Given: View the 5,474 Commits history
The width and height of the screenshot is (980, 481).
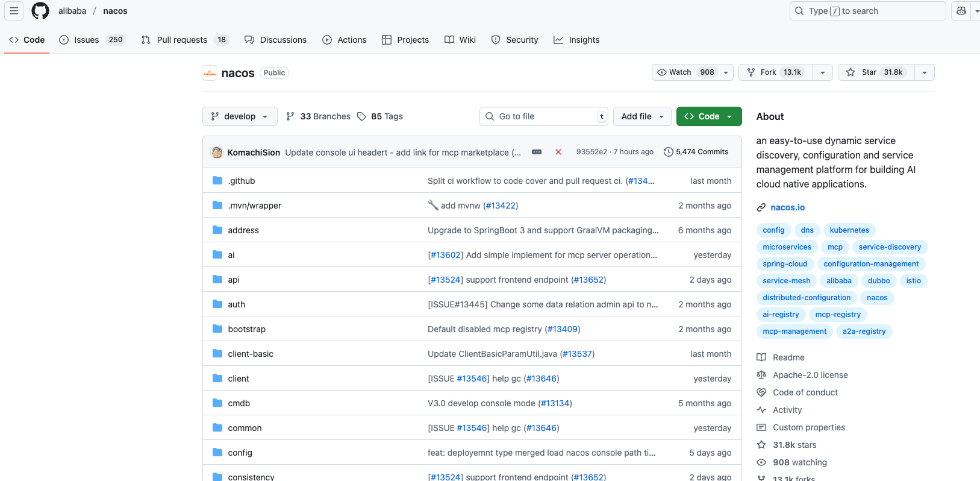Looking at the screenshot, I should point(696,152).
